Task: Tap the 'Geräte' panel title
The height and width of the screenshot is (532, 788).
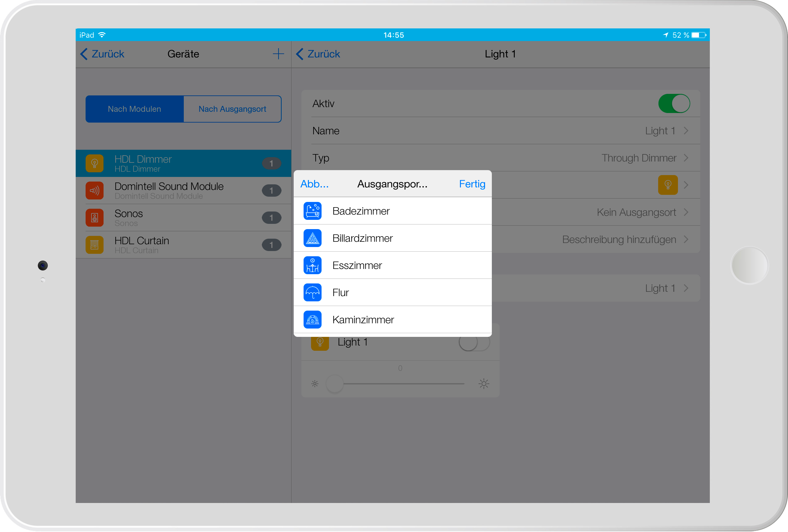Action: tap(183, 54)
